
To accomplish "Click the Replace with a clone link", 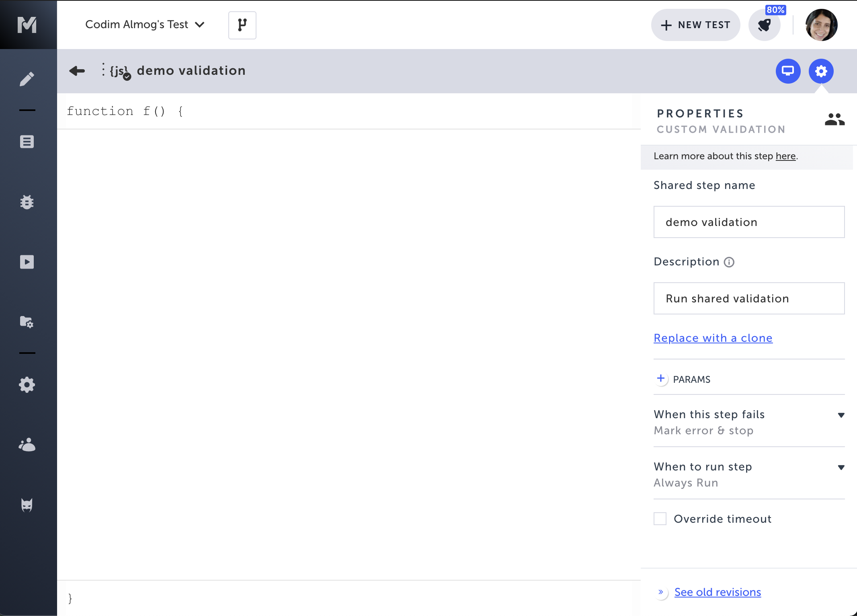I will [x=713, y=338].
